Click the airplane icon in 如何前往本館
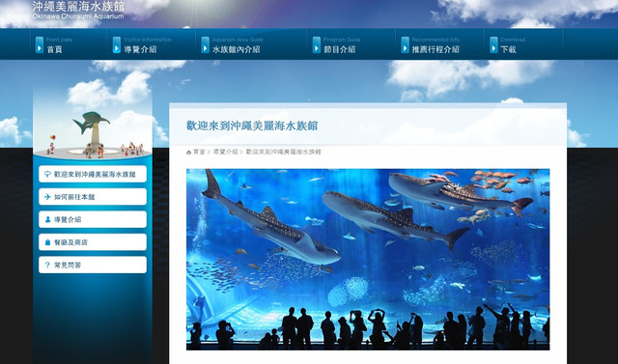This screenshot has width=618, height=364. 47,197
